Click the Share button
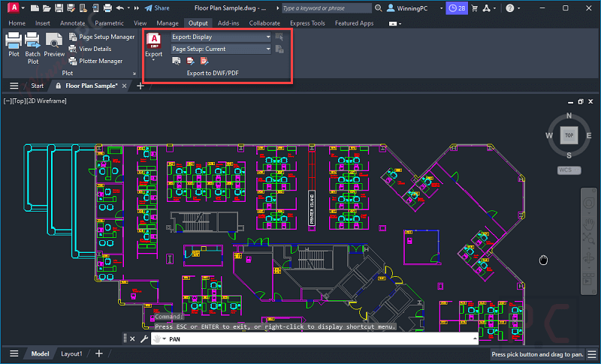Viewport: 601px width, 364px height. point(157,8)
